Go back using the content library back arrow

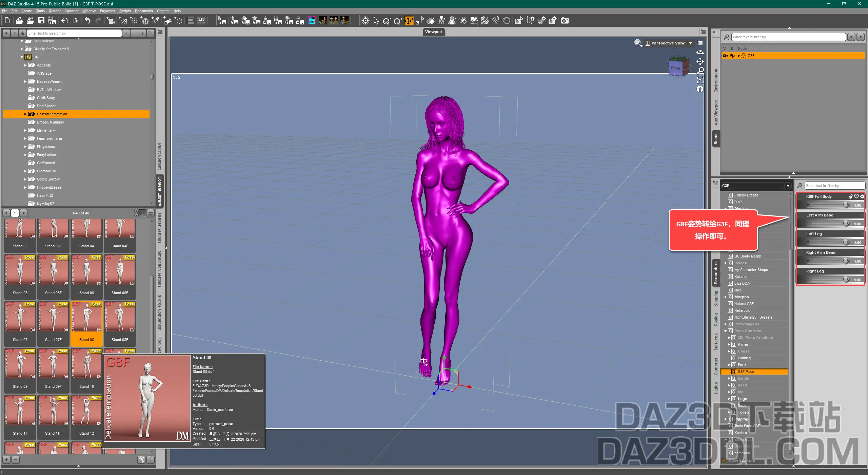tap(6, 33)
